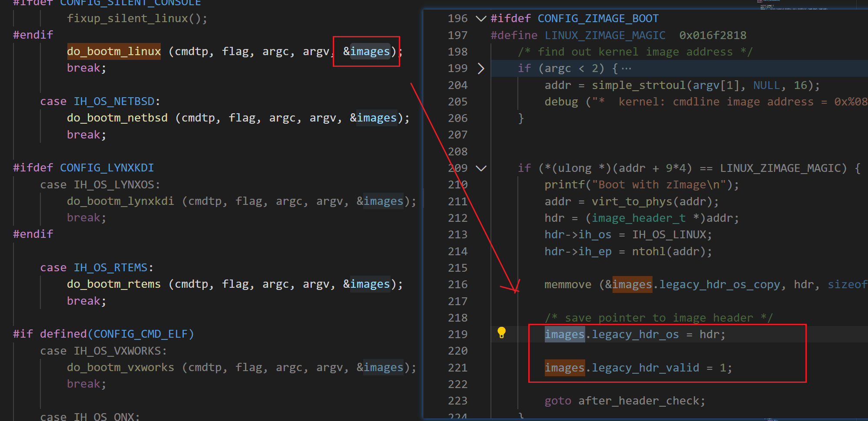This screenshot has width=868, height=421.
Task: Click the IH_OS_LYNXOS case label
Action: [114, 184]
